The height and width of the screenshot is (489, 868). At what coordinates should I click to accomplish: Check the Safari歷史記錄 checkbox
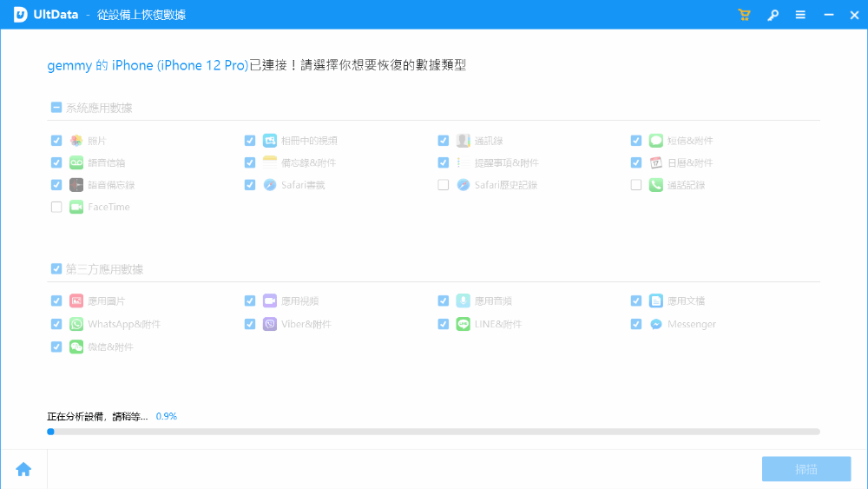click(x=444, y=185)
